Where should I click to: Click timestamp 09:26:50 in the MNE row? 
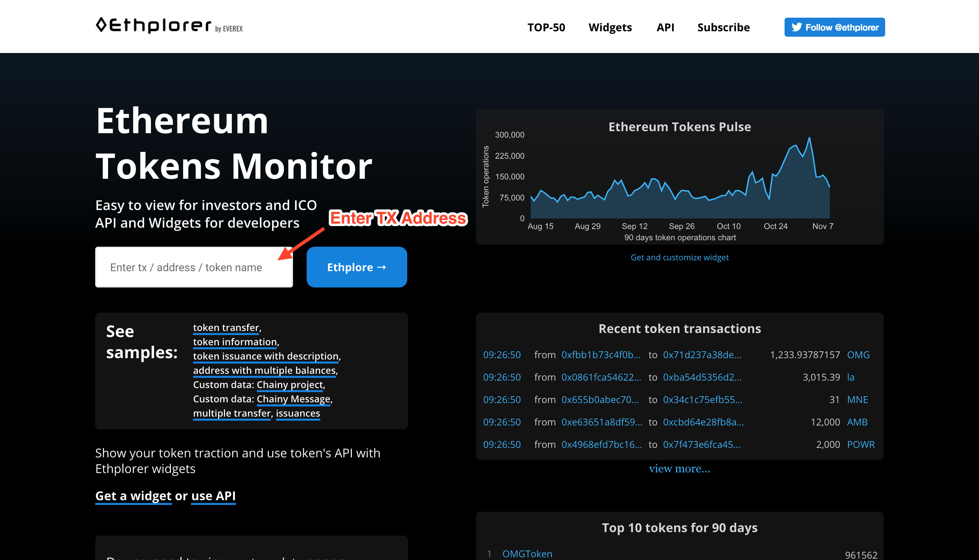pyautogui.click(x=502, y=400)
